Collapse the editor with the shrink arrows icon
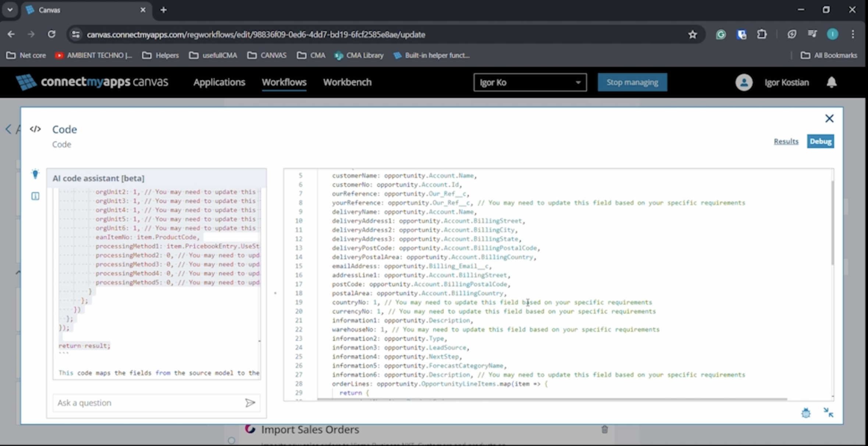The height and width of the screenshot is (446, 868). [x=828, y=413]
